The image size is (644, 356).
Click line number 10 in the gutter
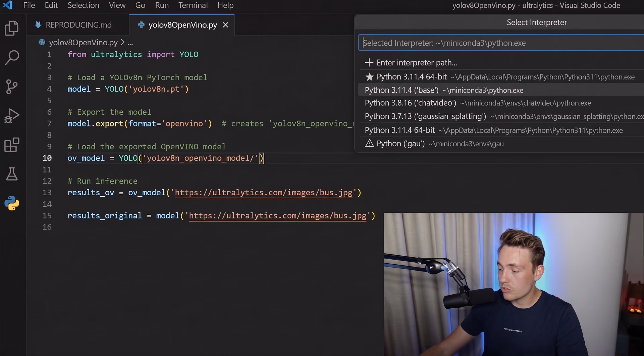pyautogui.click(x=47, y=158)
